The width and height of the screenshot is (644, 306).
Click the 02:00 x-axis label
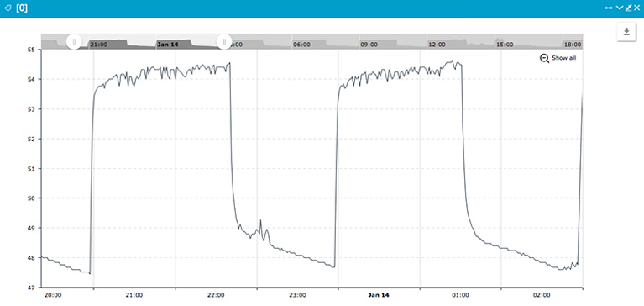(x=542, y=295)
